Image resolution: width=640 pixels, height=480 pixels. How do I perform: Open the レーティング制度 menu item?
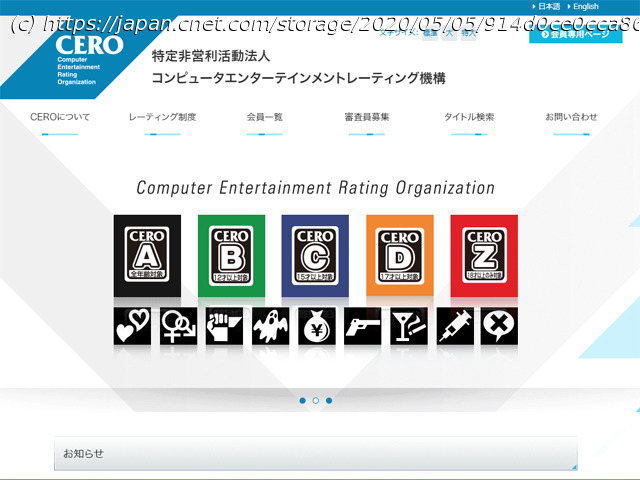(x=162, y=117)
